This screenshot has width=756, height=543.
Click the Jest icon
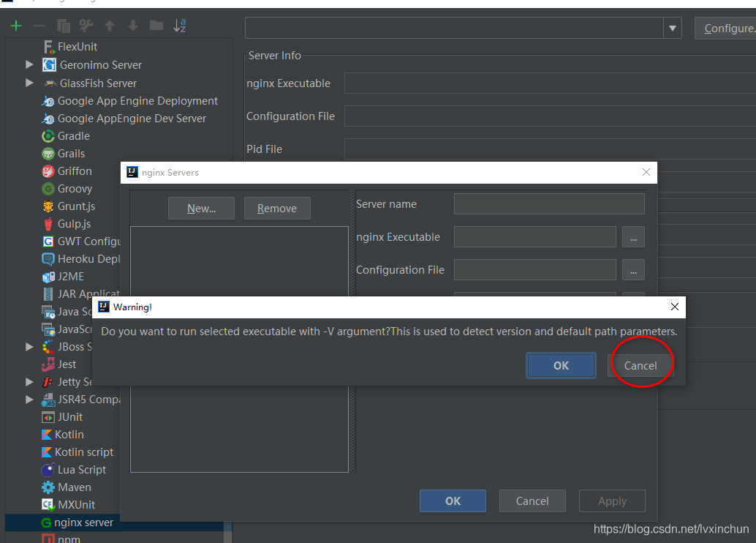[48, 364]
